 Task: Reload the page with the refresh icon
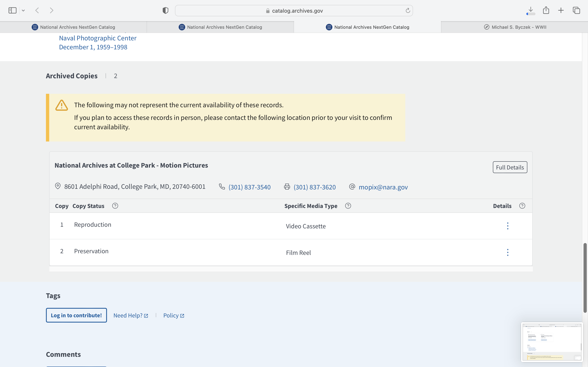click(408, 10)
